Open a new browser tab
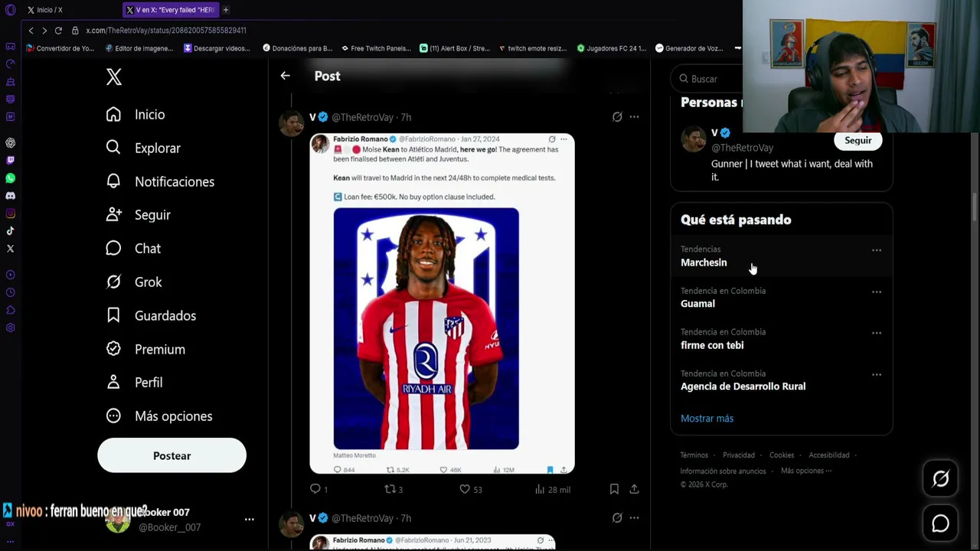 (226, 10)
